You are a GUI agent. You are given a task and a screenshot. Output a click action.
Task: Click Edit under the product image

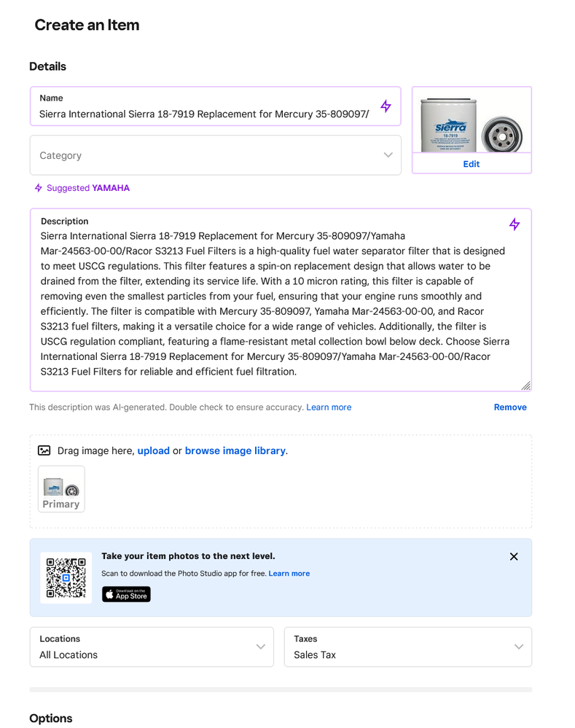tap(472, 164)
